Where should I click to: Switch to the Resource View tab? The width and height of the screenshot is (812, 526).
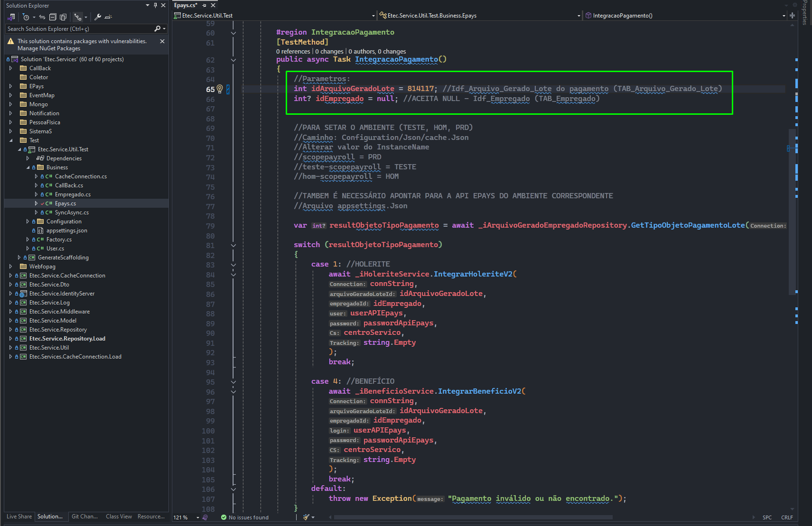(151, 517)
